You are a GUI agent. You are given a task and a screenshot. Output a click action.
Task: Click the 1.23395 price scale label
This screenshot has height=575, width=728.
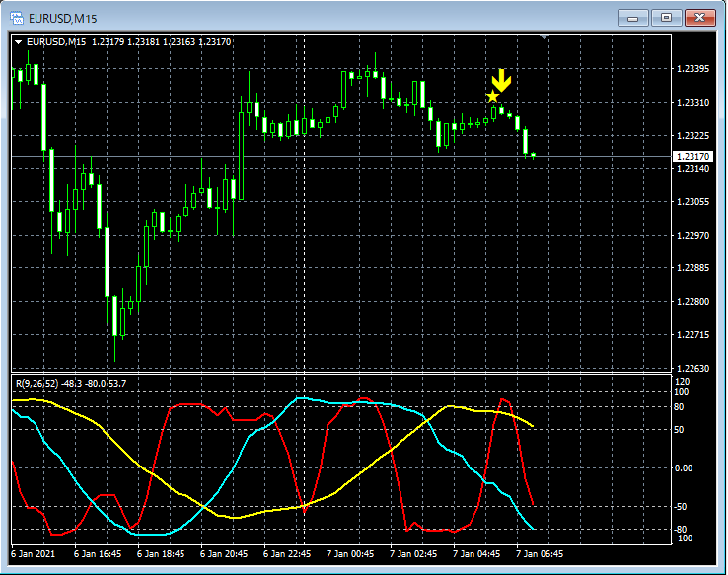pos(691,69)
